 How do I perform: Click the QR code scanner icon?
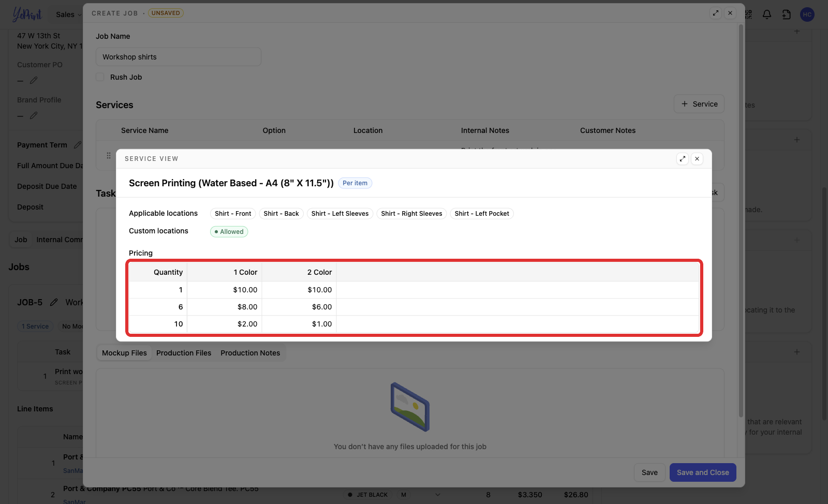pyautogui.click(x=748, y=14)
